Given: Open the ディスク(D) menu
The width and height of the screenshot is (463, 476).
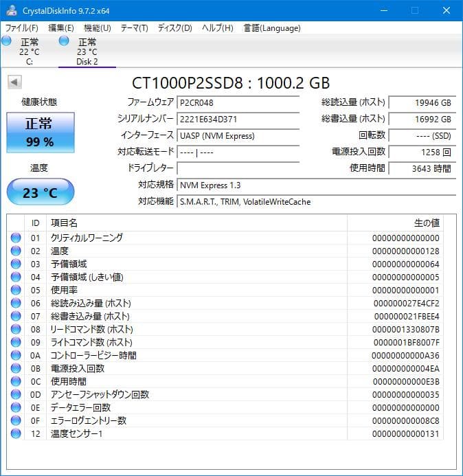Looking at the screenshot, I should tap(175, 28).
